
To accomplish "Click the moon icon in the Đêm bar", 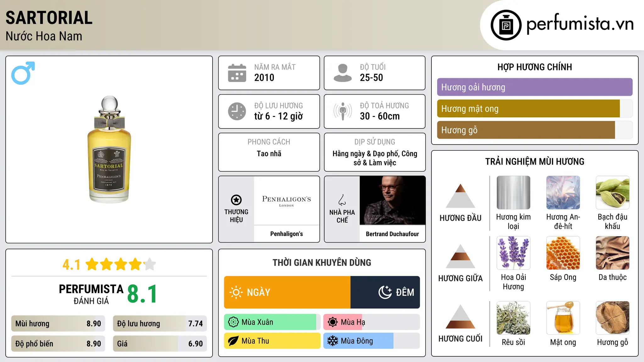I will click(385, 292).
